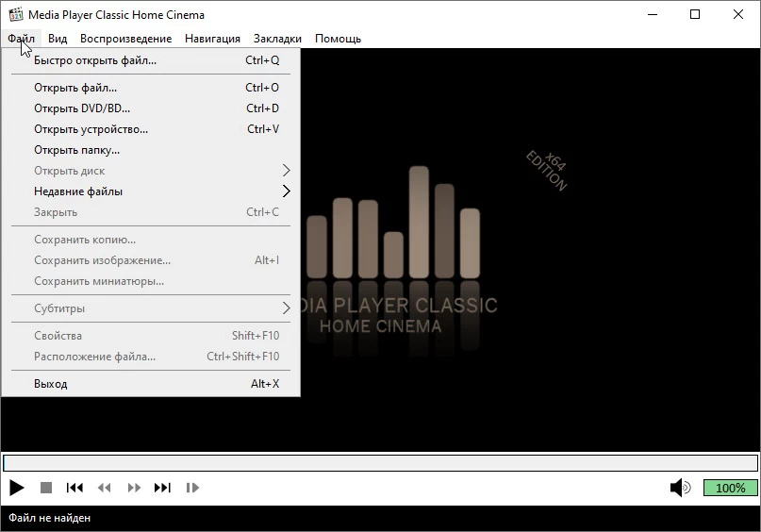This screenshot has width=761, height=532.
Task: Skip to previous track icon
Action: click(74, 488)
